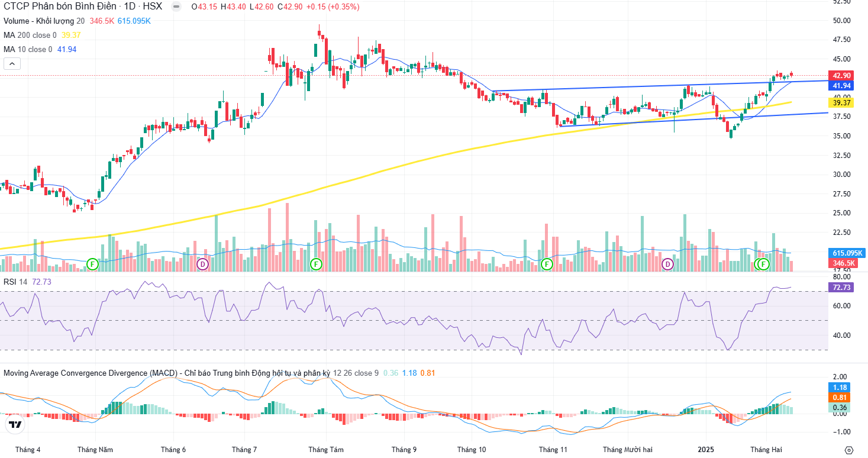The image size is (868, 458).
Task: Select the RSI 14 indicator legend
Action: coord(15,282)
